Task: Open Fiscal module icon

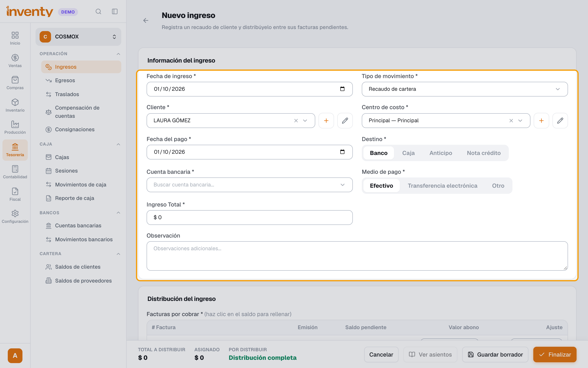Action: (15, 194)
